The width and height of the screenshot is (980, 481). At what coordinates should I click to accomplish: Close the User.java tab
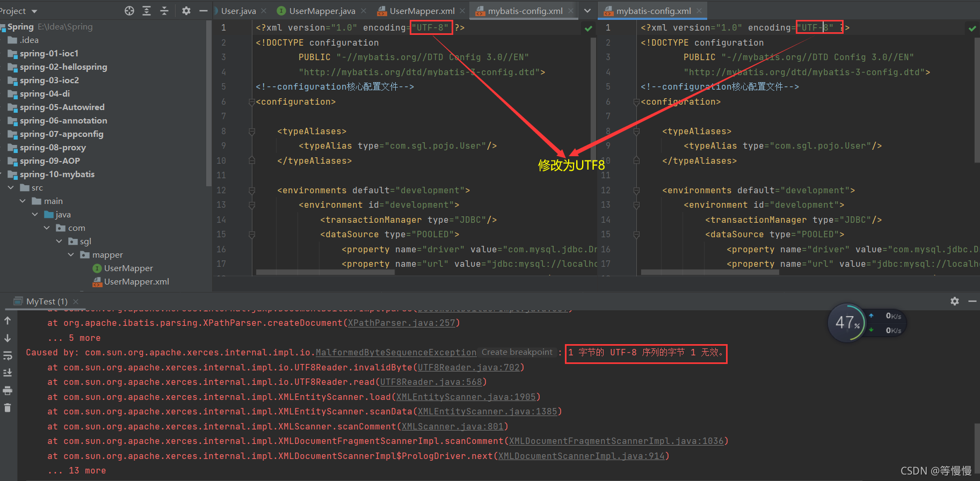click(x=264, y=11)
